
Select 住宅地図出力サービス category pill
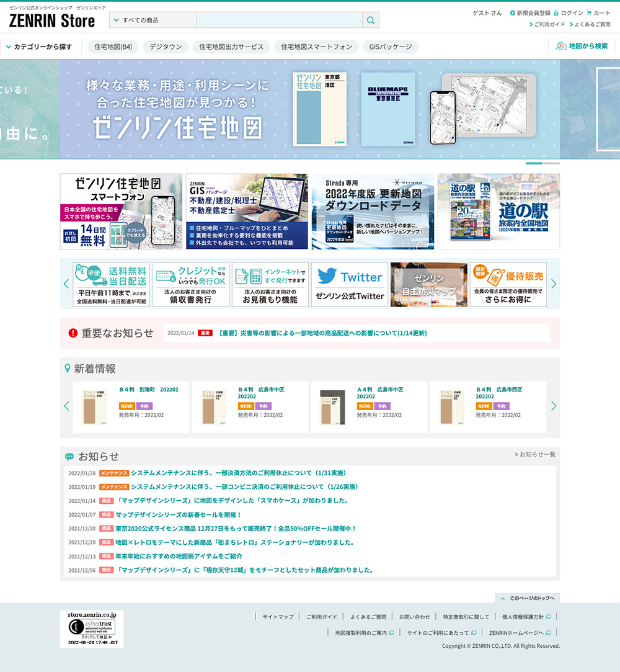[231, 47]
